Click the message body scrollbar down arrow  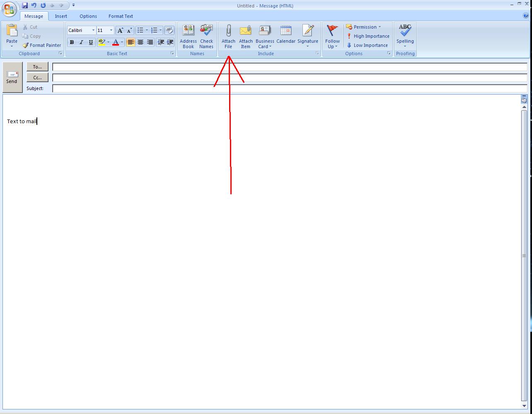coord(524,405)
